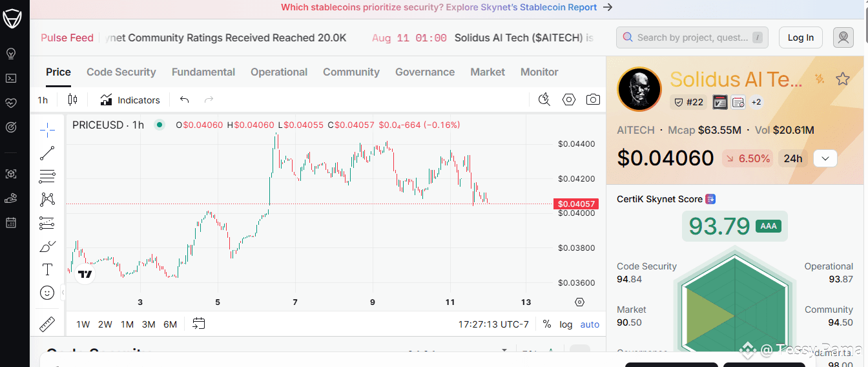Select the crosshair cursor tool
This screenshot has width=868, height=367.
[47, 131]
